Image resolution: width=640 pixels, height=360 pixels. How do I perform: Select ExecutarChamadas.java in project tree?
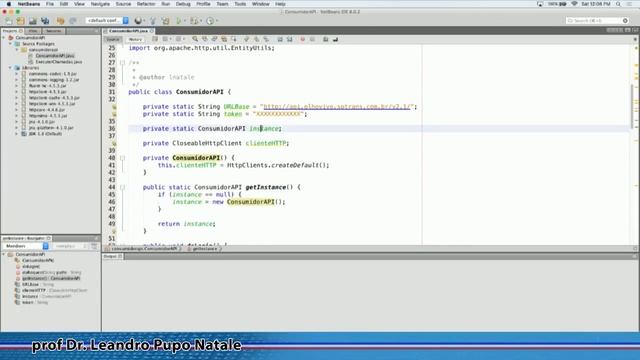click(x=58, y=62)
